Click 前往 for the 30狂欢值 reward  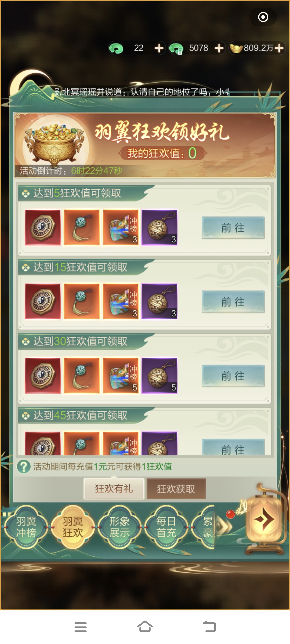point(233,376)
